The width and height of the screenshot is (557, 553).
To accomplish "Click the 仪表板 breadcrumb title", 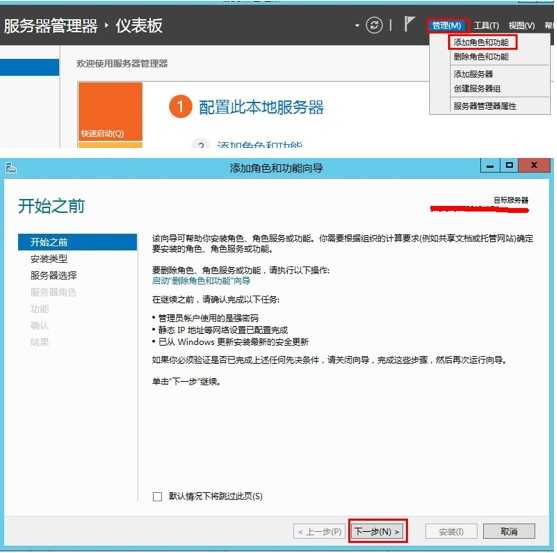I will tap(139, 26).
